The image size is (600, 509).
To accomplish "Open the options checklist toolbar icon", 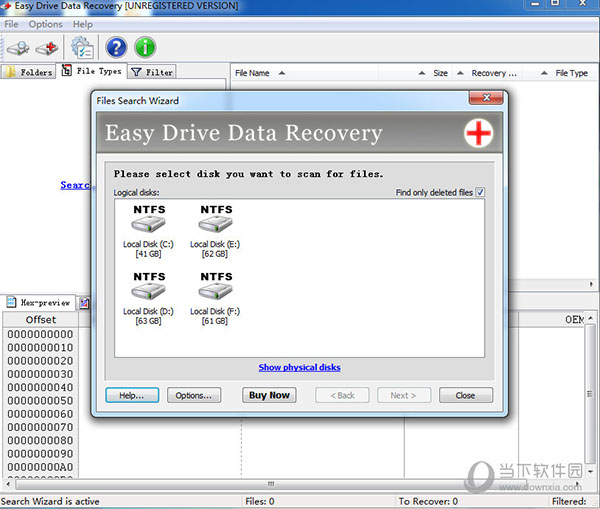I will click(82, 47).
